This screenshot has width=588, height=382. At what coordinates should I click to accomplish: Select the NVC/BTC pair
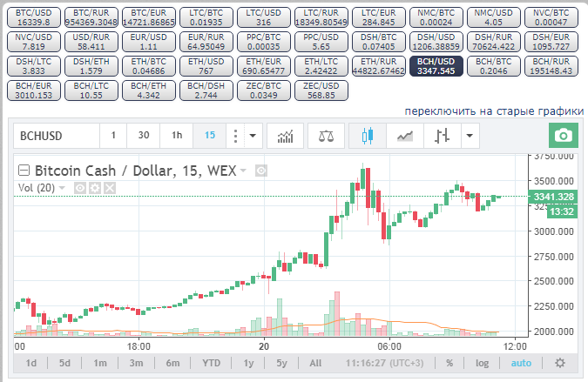coord(551,17)
